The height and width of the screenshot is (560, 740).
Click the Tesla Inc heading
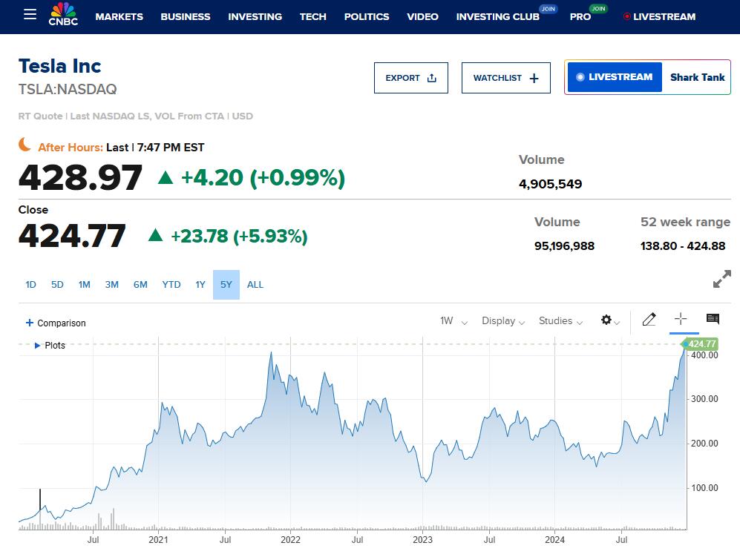coord(59,66)
